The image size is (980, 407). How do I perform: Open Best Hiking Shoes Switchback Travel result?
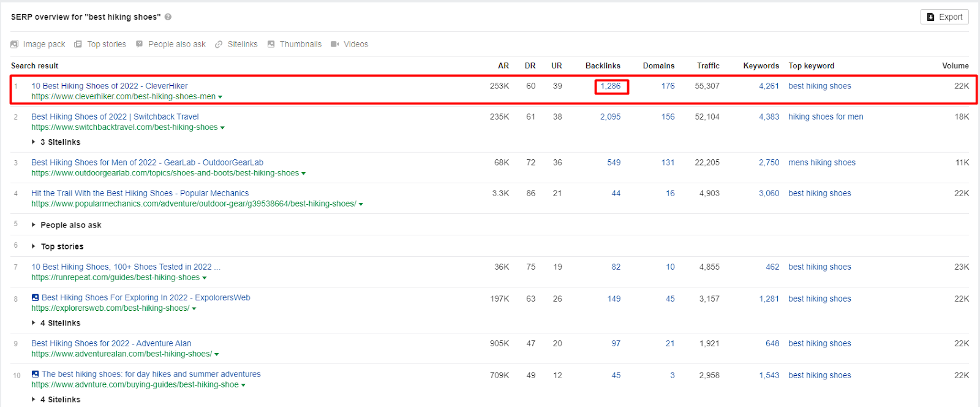point(115,116)
